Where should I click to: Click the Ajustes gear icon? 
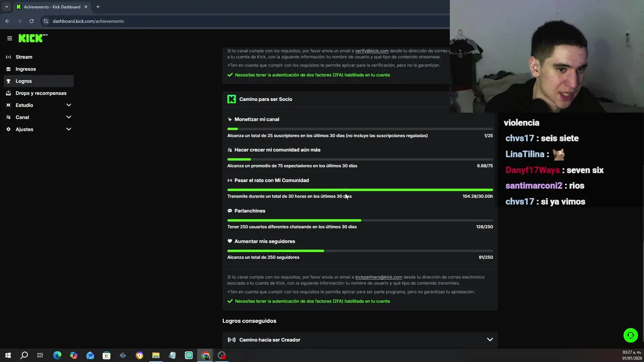[9, 129]
